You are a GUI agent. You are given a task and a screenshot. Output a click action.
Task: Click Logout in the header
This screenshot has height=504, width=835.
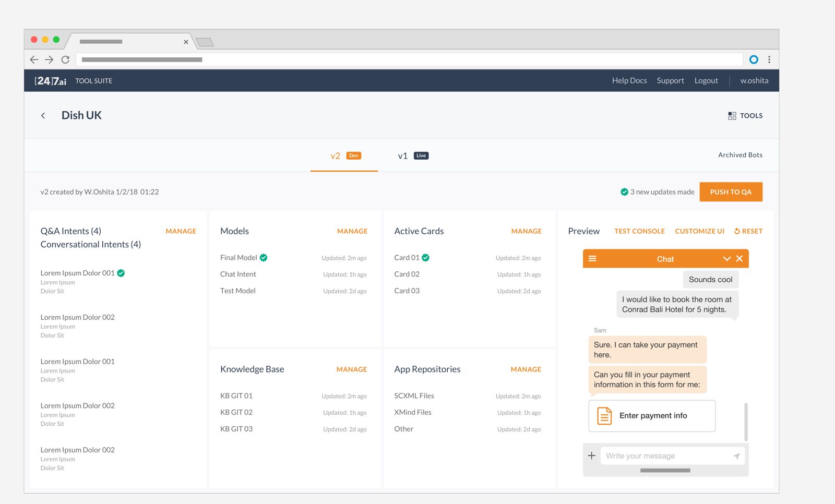coord(706,81)
